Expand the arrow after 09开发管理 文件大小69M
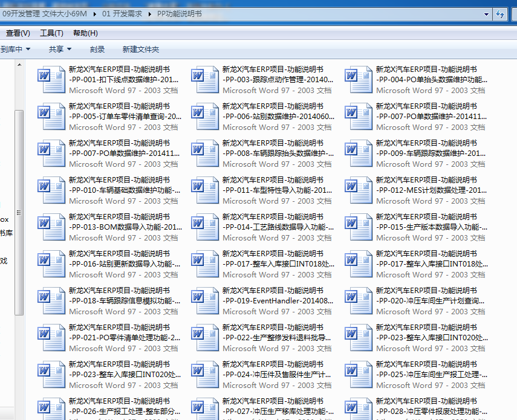The width and height of the screenshot is (517, 420). [95, 14]
